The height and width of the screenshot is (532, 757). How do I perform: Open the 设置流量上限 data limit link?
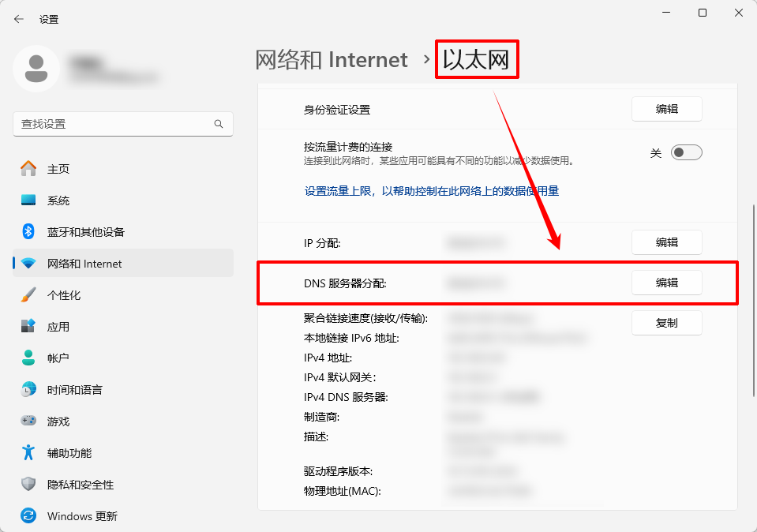[x=432, y=191]
